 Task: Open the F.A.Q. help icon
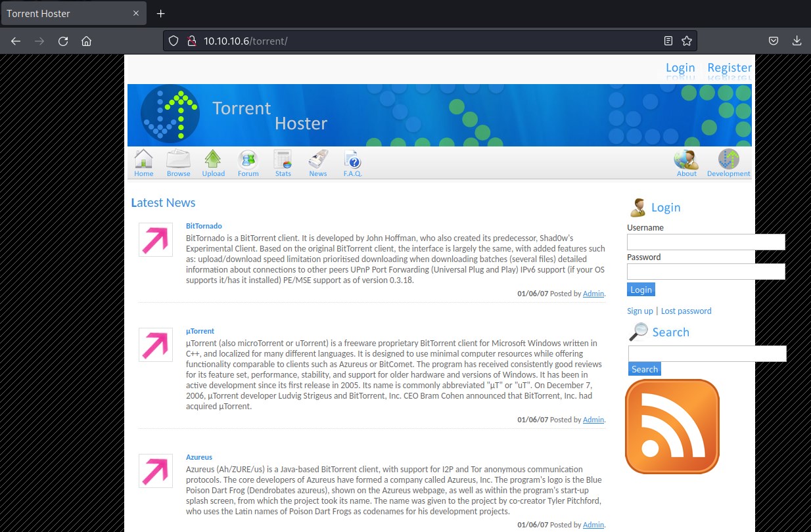(x=352, y=162)
